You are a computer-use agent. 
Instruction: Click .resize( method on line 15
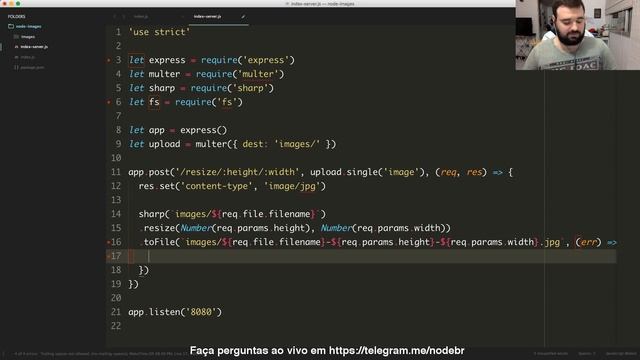[x=159, y=228]
